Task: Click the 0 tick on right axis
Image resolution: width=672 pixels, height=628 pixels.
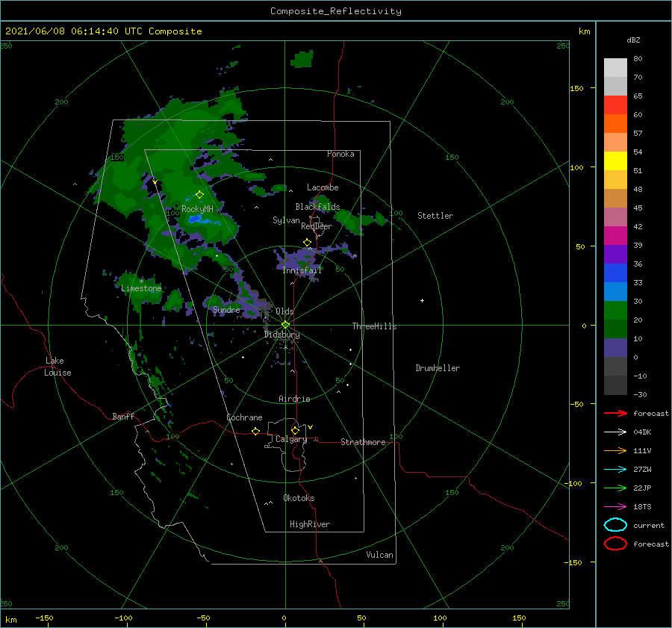Action: pyautogui.click(x=584, y=326)
